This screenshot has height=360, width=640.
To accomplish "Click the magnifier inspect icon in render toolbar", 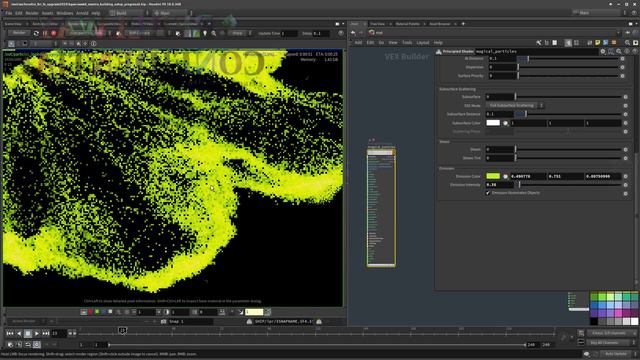I will click(213, 33).
